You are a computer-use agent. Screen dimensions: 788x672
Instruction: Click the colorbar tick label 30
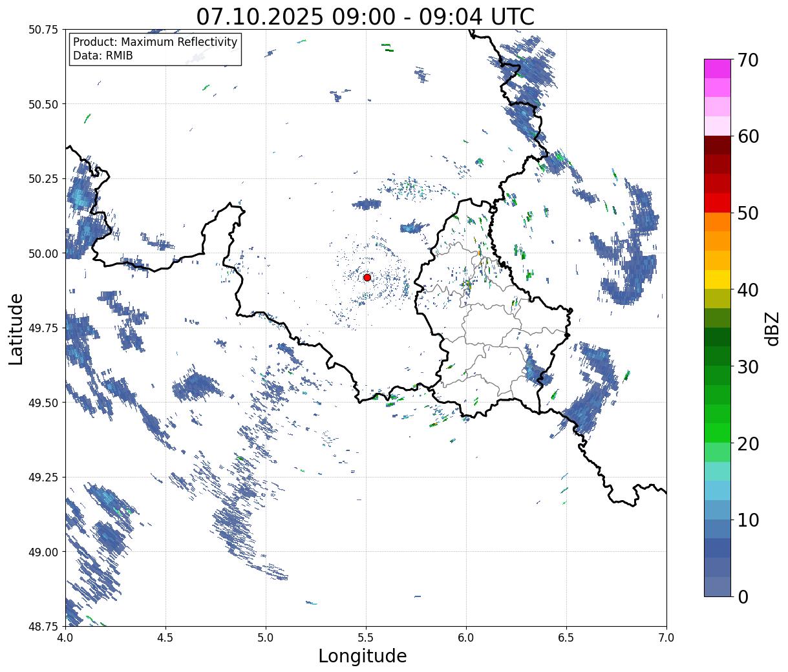point(747,366)
